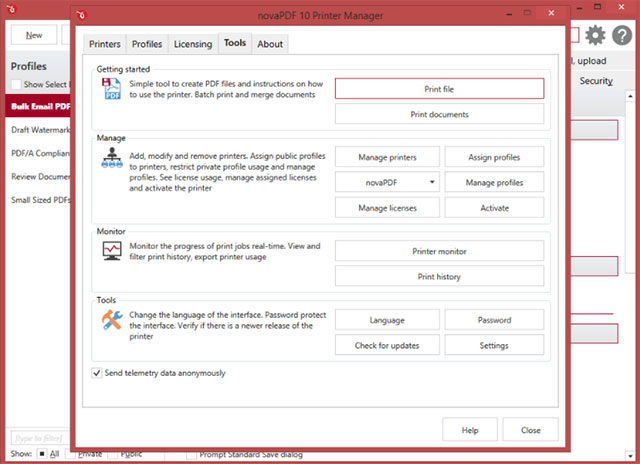
Task: Click the printer network icon in Manage
Action: 112,158
